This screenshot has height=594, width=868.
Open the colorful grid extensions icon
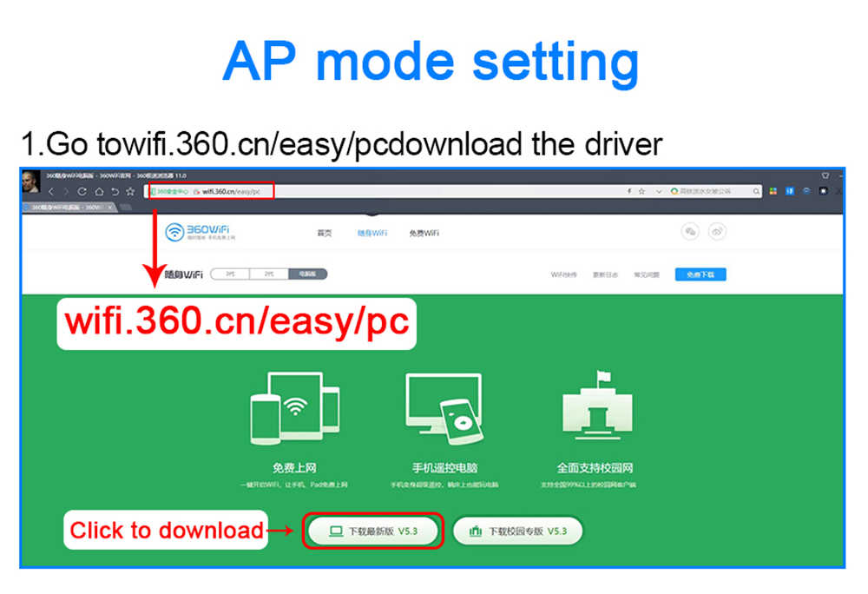click(x=773, y=191)
